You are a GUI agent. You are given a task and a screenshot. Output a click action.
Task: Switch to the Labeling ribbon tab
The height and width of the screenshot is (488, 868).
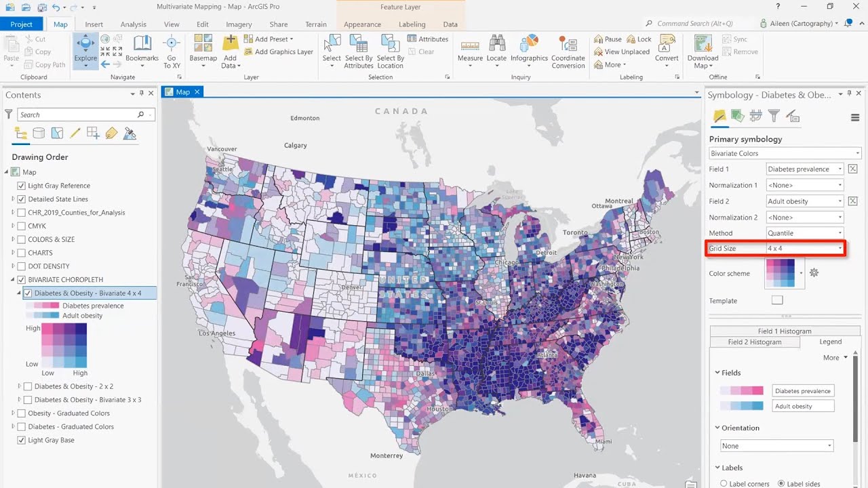click(x=412, y=24)
